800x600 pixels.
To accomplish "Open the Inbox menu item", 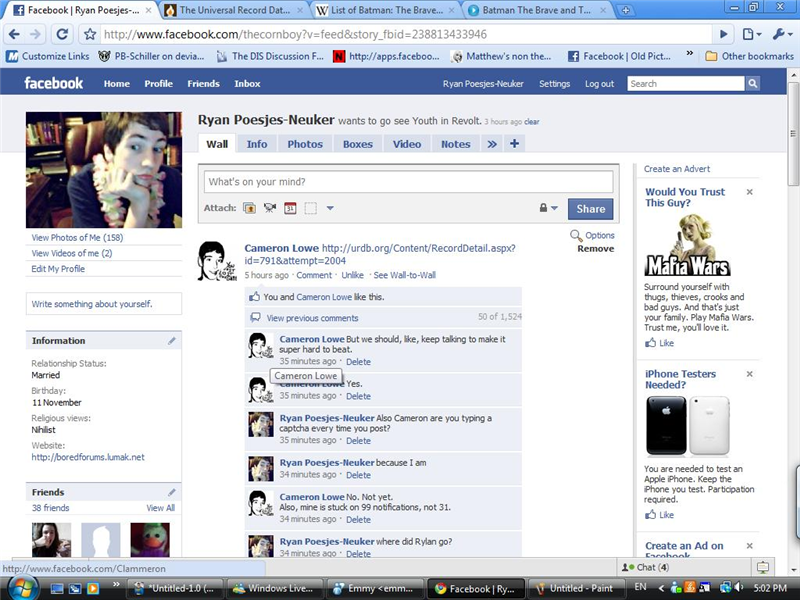I will [x=248, y=84].
